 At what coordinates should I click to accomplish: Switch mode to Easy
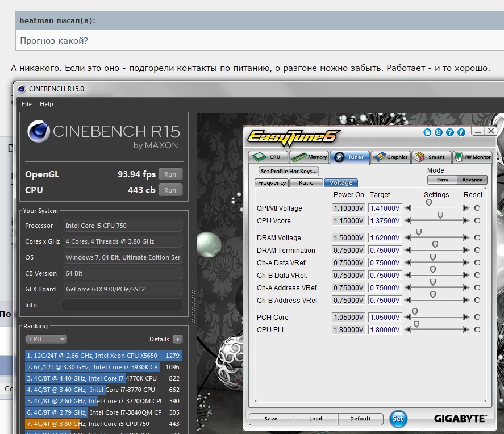pos(442,180)
